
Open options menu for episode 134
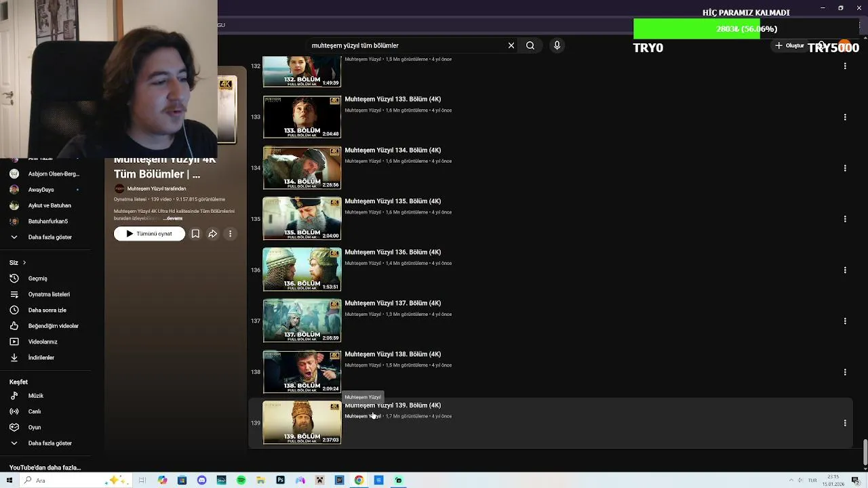[845, 168]
